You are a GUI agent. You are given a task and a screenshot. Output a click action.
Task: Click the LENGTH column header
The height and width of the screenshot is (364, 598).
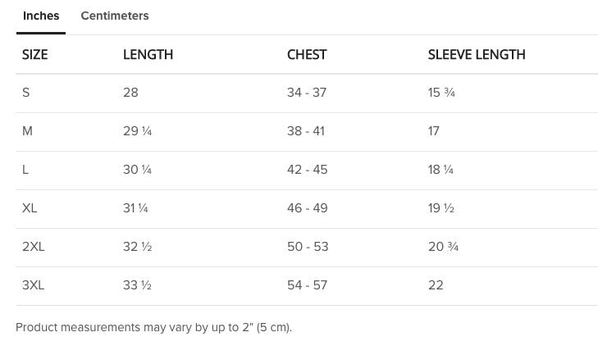click(148, 55)
